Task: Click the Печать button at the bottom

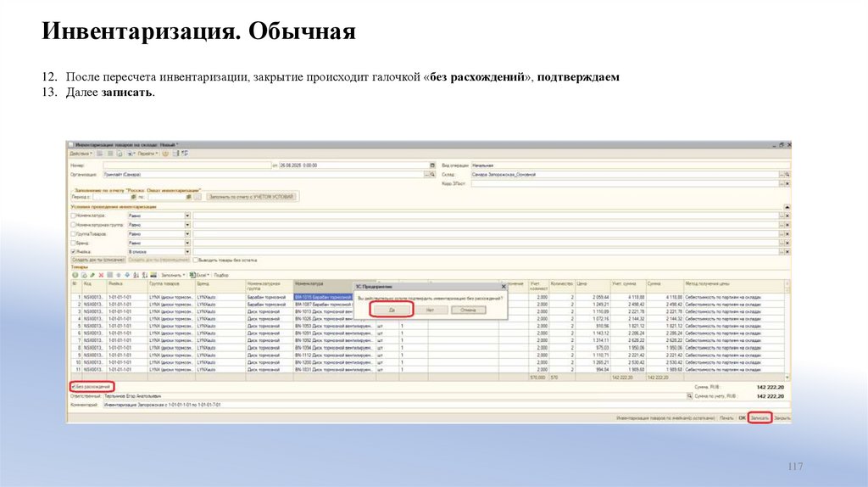Action: pyautogui.click(x=726, y=417)
